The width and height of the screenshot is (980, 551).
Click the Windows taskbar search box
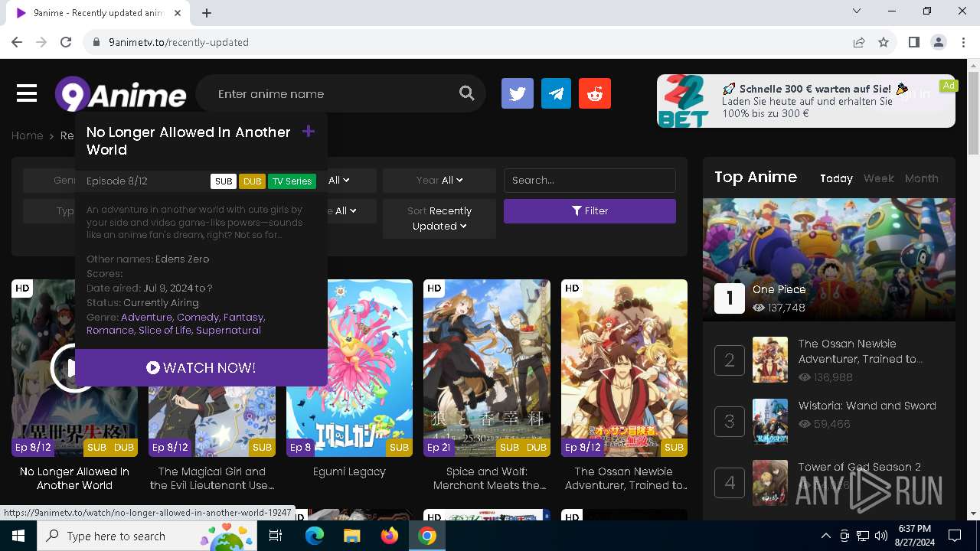[x=148, y=536]
